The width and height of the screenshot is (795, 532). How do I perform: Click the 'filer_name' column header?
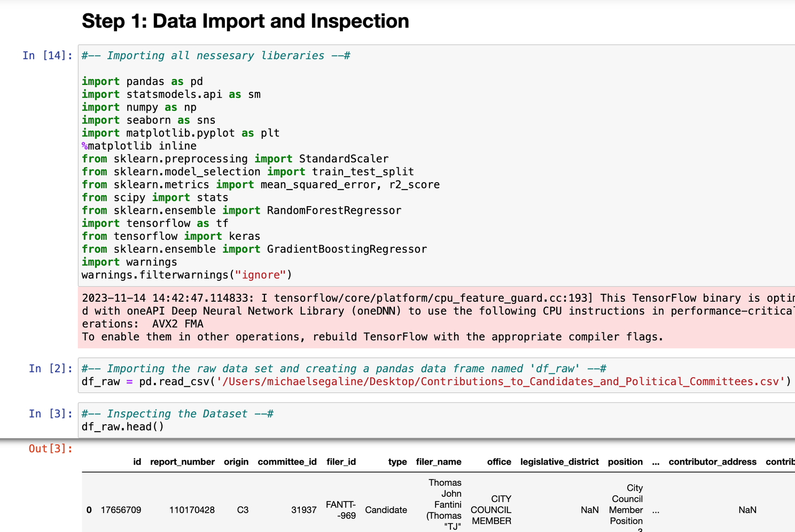(x=439, y=462)
